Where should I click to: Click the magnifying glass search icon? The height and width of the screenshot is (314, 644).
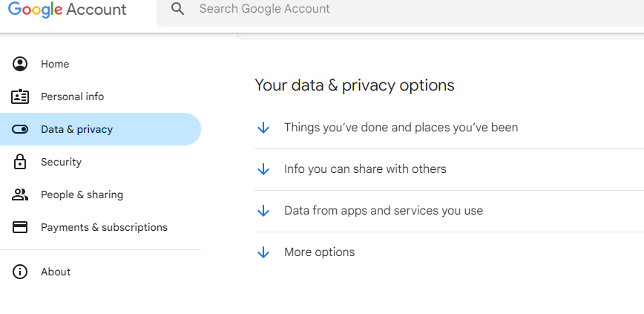click(177, 9)
